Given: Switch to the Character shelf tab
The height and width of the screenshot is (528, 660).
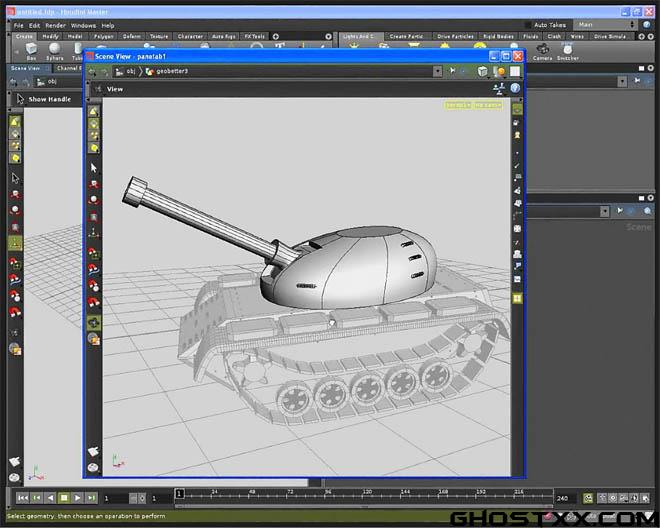Looking at the screenshot, I should [190, 37].
